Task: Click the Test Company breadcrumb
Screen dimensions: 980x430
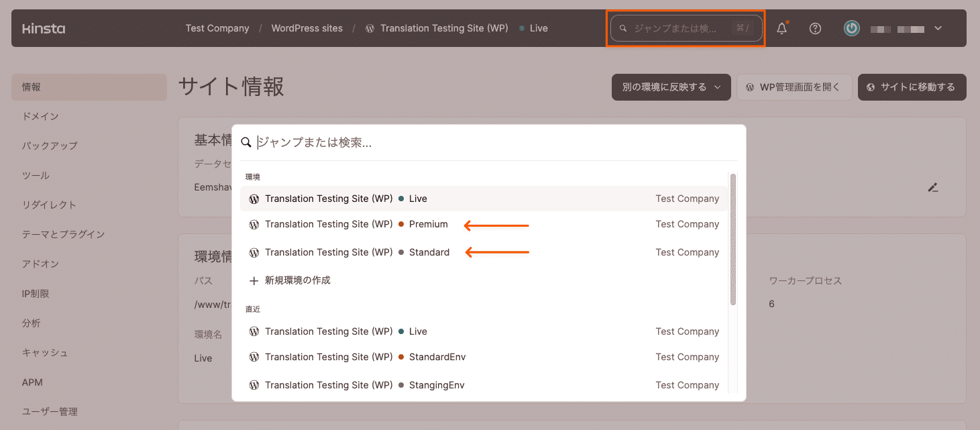Action: [217, 28]
